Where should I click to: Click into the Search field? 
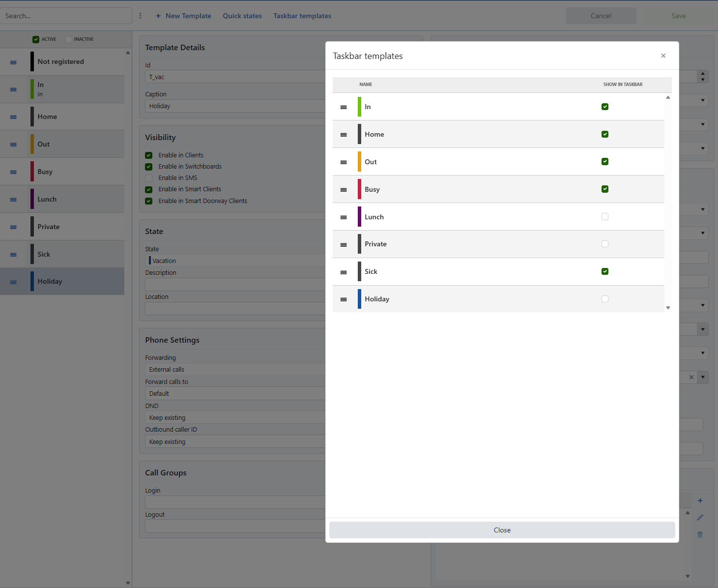point(66,16)
